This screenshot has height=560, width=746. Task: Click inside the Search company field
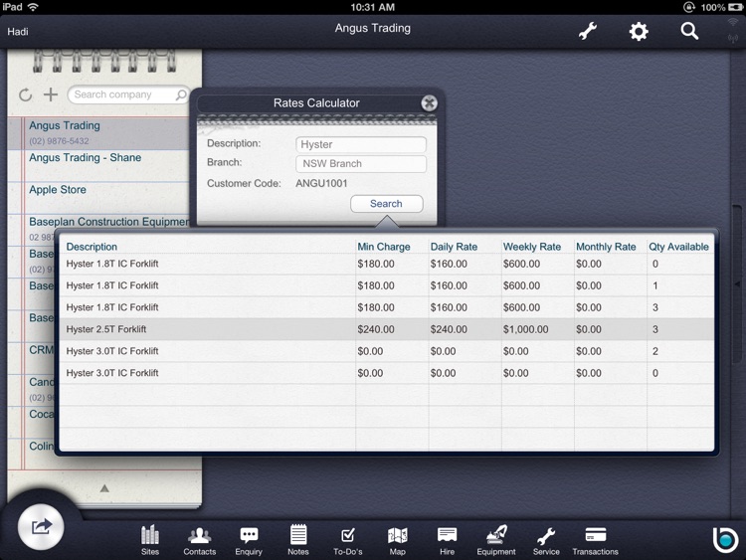coord(128,94)
